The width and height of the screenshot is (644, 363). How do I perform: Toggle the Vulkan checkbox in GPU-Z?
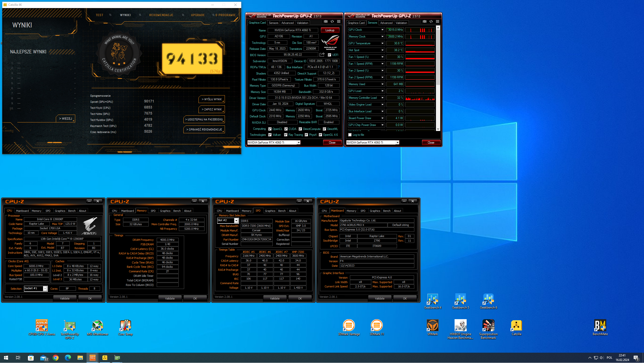point(270,135)
